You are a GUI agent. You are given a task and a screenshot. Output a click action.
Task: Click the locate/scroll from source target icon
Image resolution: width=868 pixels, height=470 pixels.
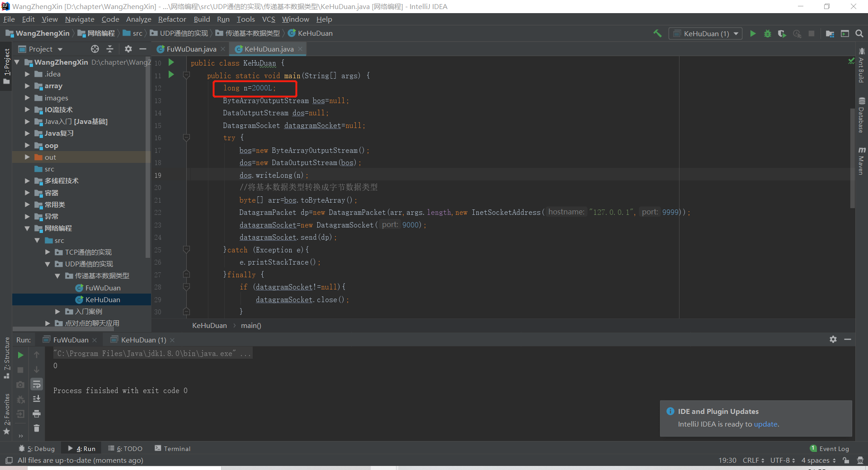pyautogui.click(x=94, y=49)
